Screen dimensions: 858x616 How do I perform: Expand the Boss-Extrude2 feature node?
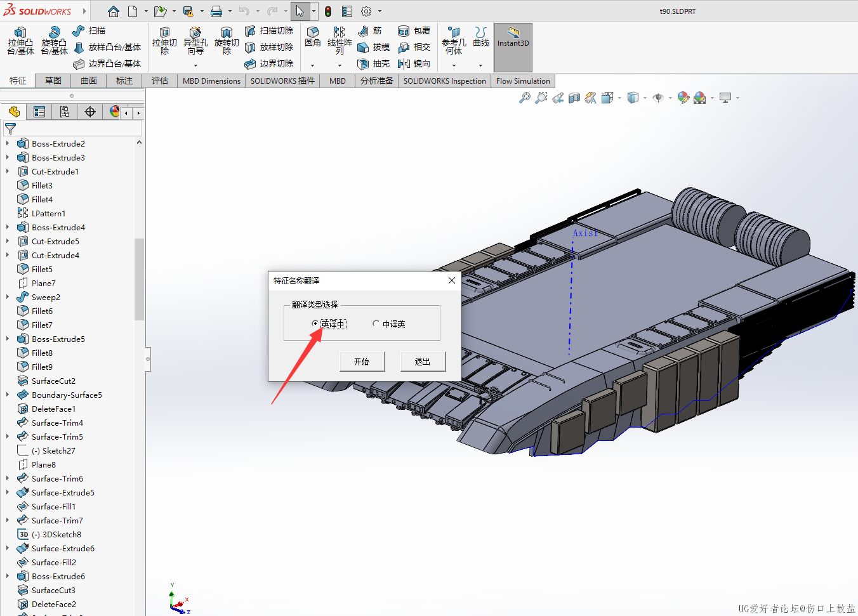coord(8,144)
